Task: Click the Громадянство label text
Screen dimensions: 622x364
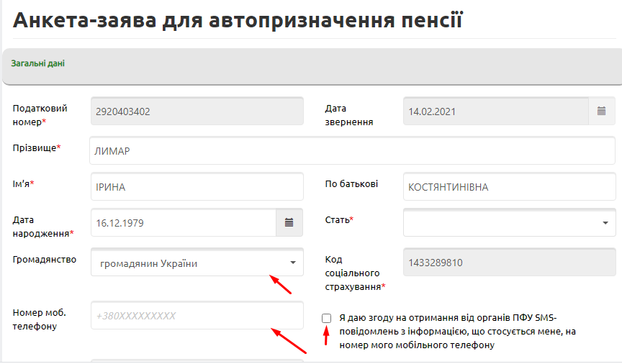Action: click(x=45, y=259)
